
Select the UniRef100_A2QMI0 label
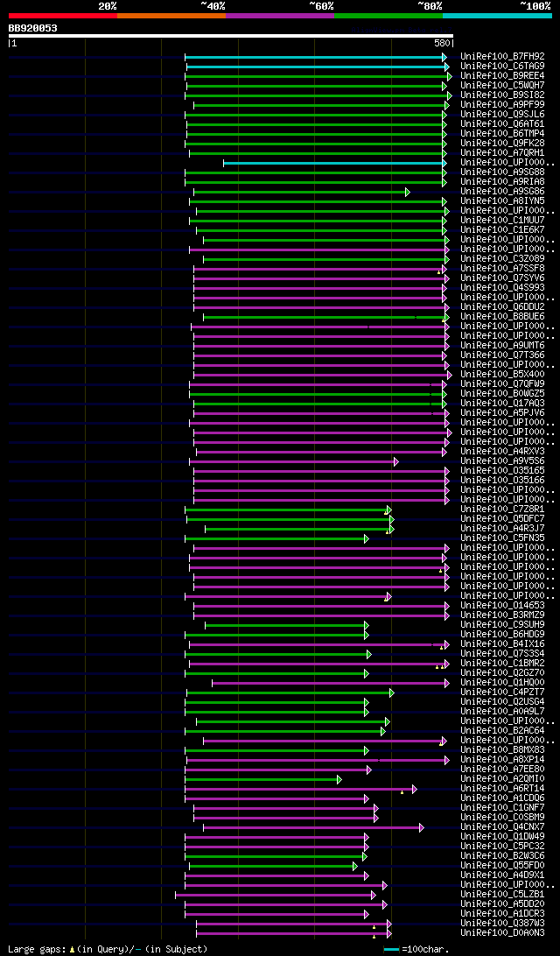[503, 778]
